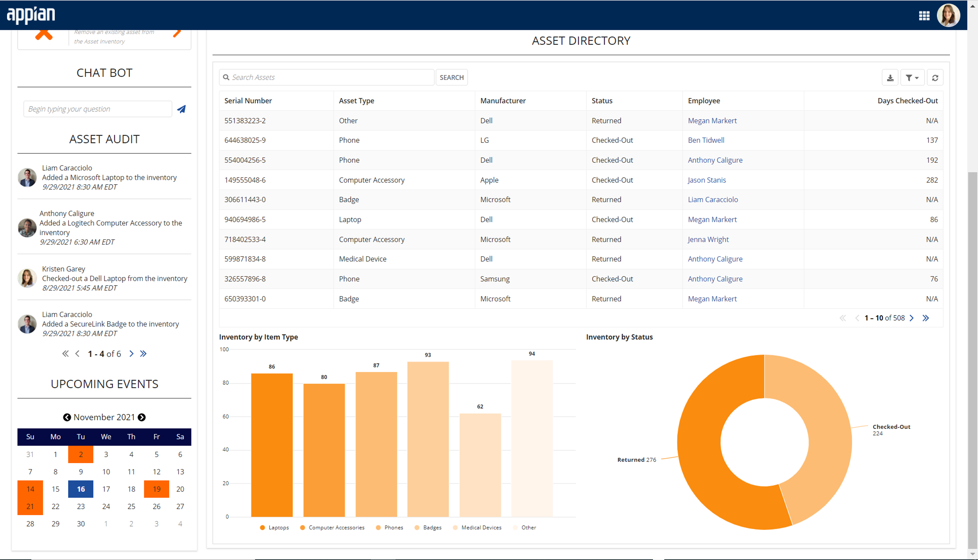Click serial number 644638025-9
Image resolution: width=978 pixels, height=560 pixels.
(x=245, y=140)
